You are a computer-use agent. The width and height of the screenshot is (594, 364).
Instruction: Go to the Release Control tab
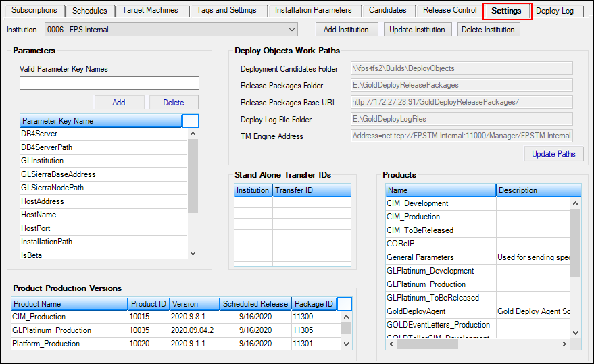click(x=449, y=11)
